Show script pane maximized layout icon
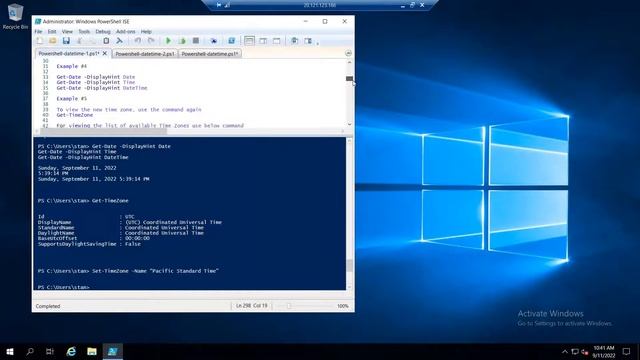The width and height of the screenshot is (640, 360). (x=276, y=41)
